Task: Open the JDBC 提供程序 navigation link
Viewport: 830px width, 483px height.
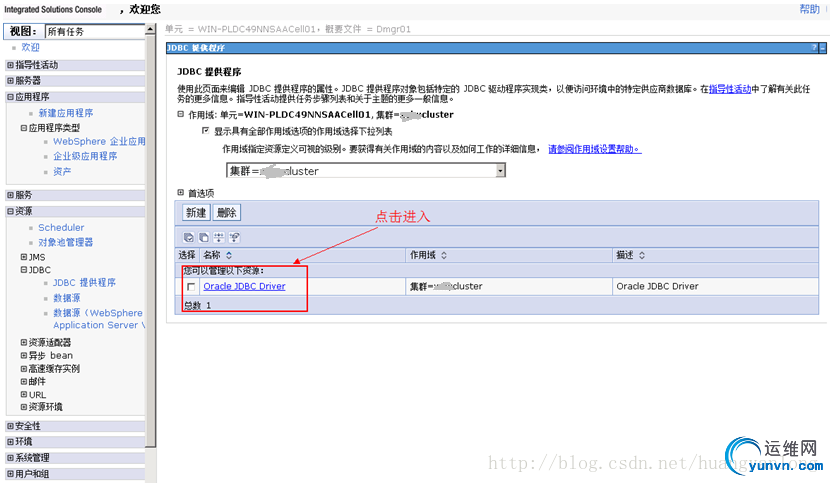Action: coord(84,283)
